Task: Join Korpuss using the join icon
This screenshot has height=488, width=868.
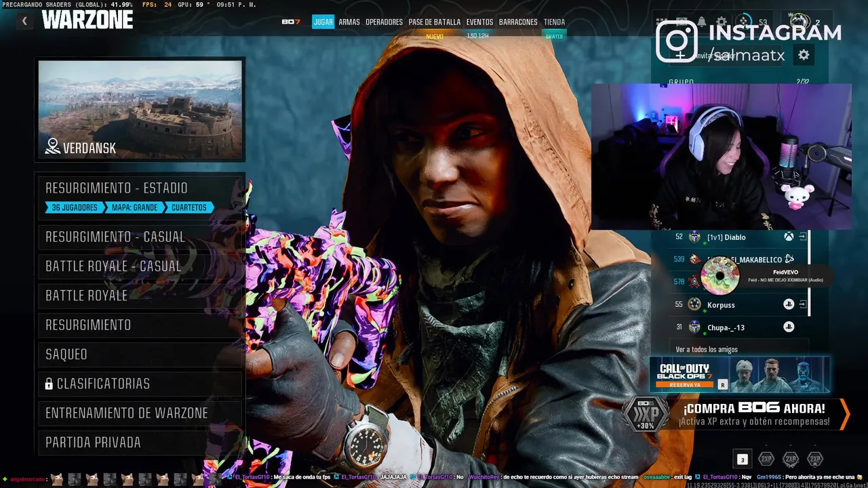Action: [802, 304]
